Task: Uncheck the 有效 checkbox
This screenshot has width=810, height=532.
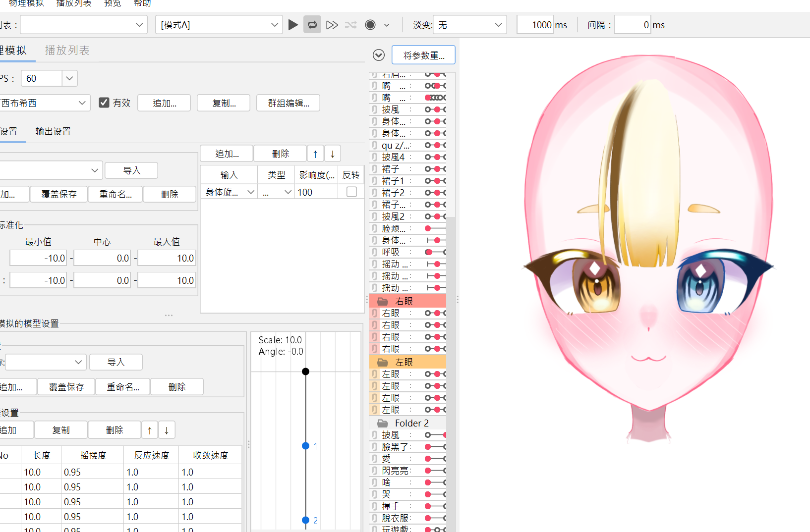Action: coord(104,103)
